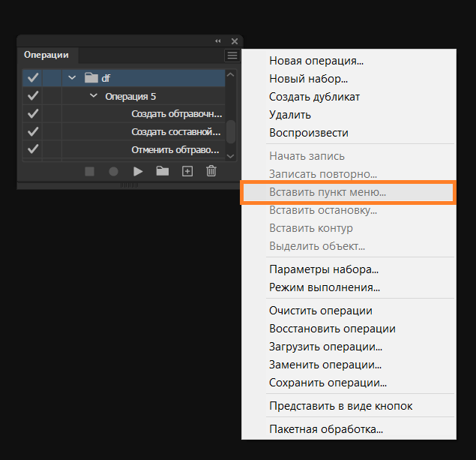The width and height of the screenshot is (476, 460).
Task: Click the Stop recording square button
Action: (x=89, y=171)
